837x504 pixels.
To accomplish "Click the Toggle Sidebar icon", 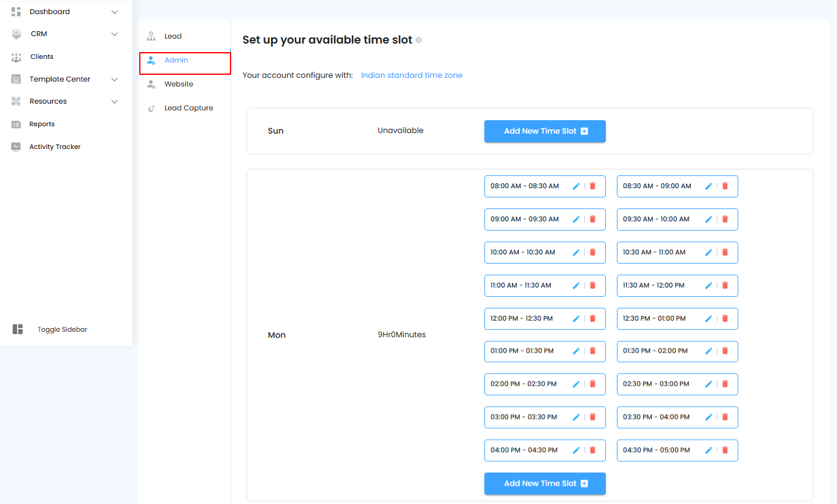I will [x=18, y=329].
